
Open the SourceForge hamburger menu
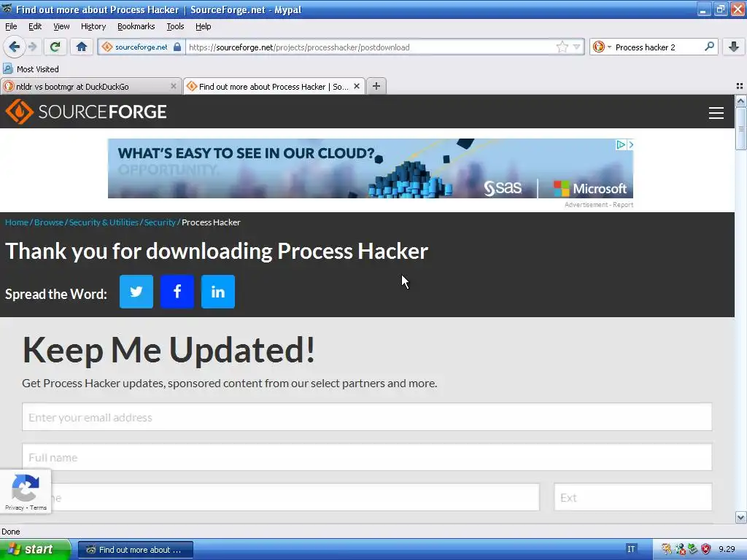[x=716, y=112]
